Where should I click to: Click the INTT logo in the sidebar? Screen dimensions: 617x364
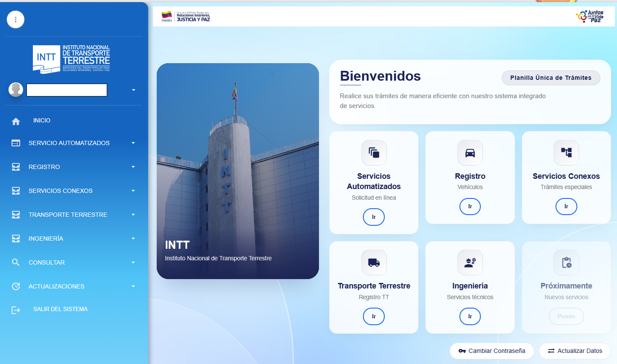coord(71,58)
